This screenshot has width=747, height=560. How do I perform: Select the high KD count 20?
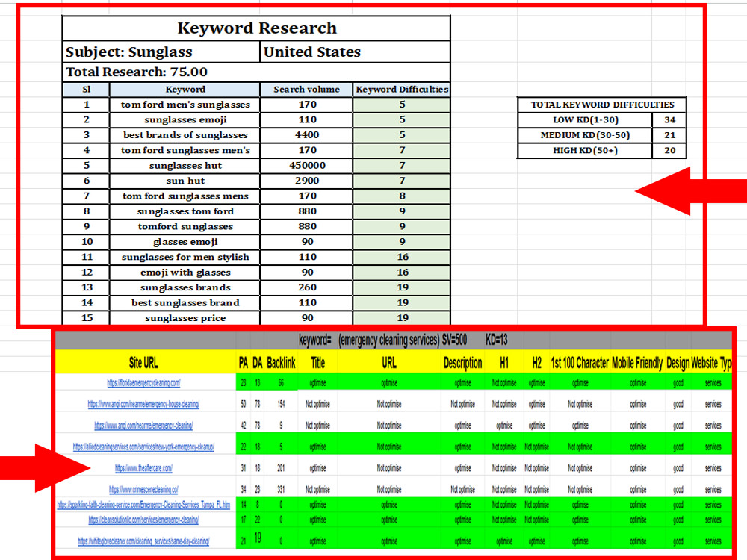tap(670, 151)
